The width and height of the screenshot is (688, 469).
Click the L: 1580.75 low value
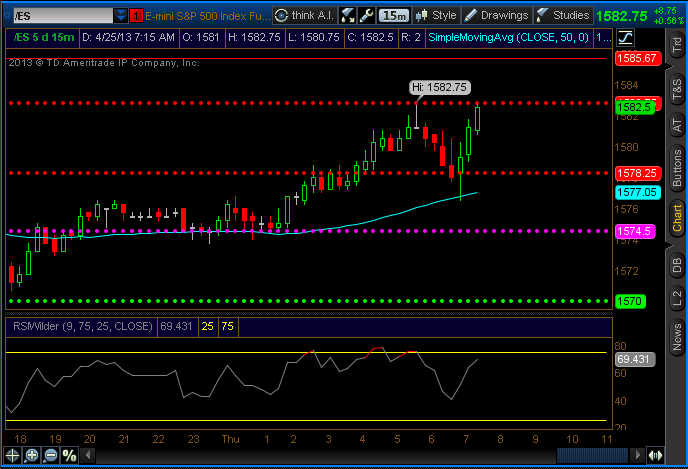click(x=314, y=38)
